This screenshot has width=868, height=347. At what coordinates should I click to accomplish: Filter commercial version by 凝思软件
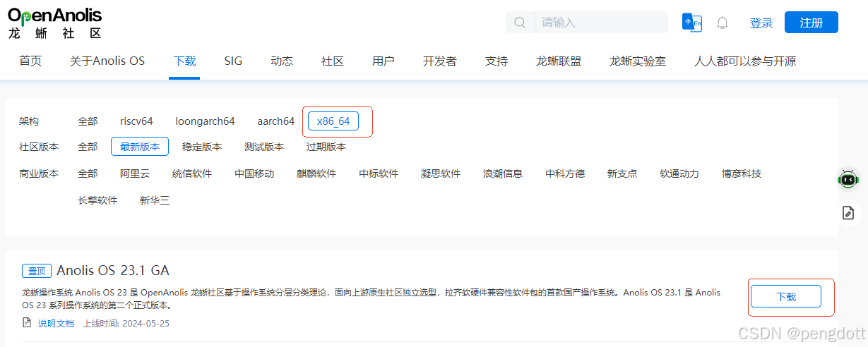pos(441,173)
